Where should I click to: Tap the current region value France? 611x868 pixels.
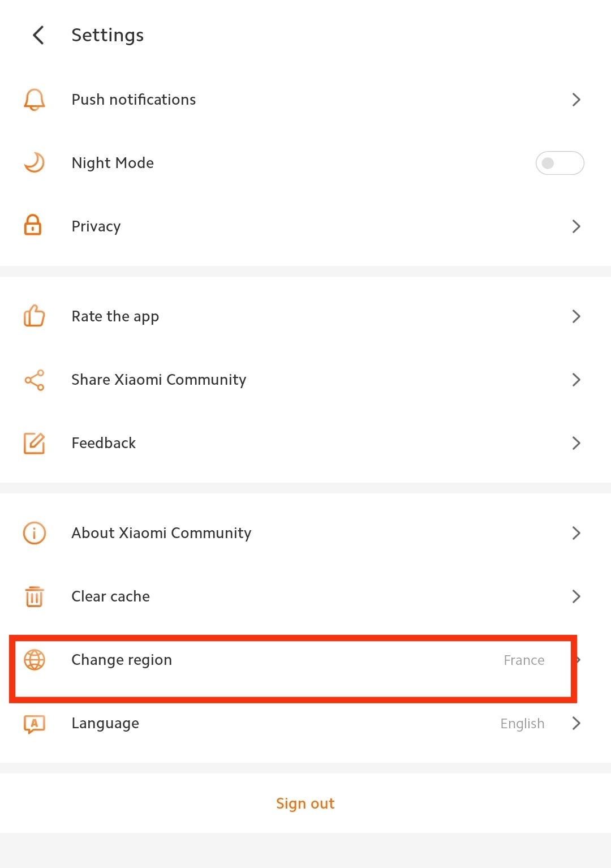tap(524, 660)
